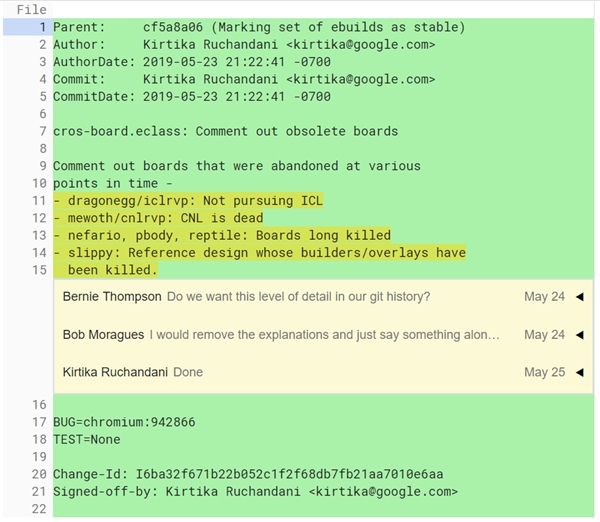
Task: Expand Bernie Thompson's comment using its arrow
Action: (580, 297)
